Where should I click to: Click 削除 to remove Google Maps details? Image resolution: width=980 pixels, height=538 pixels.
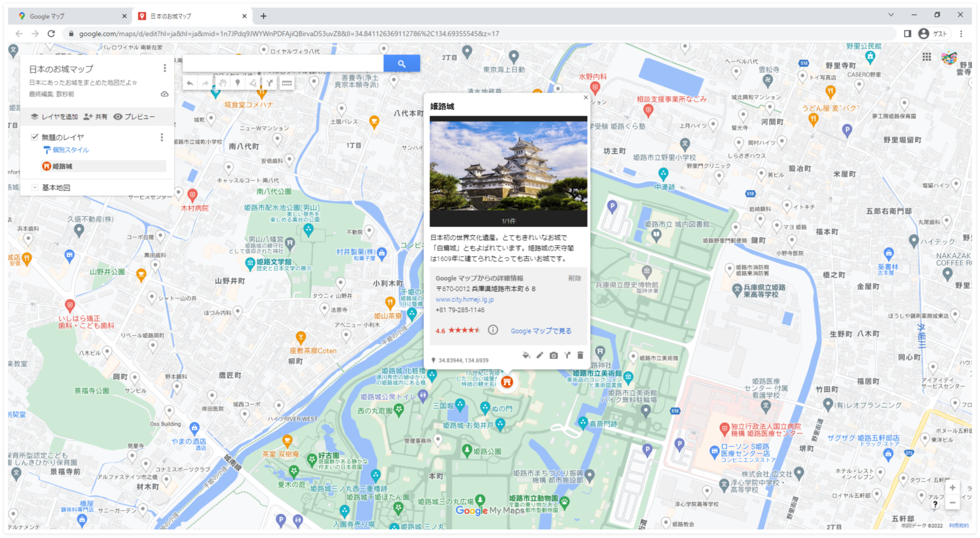tap(575, 278)
